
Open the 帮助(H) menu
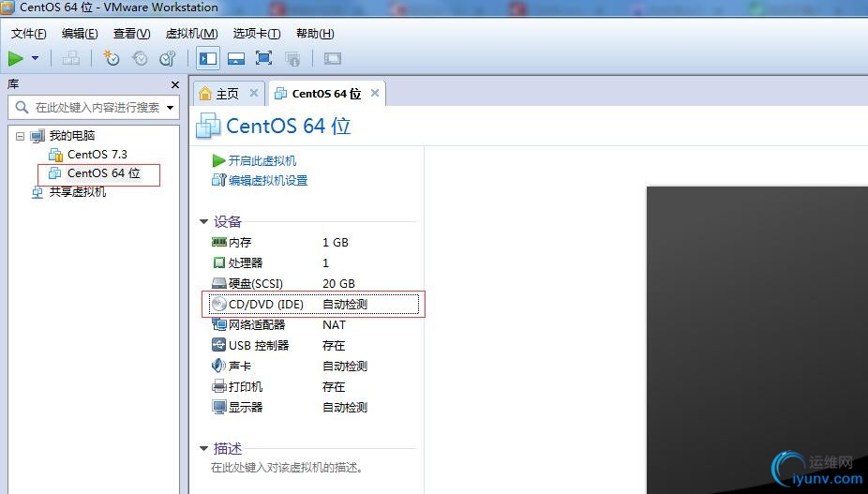[x=315, y=34]
